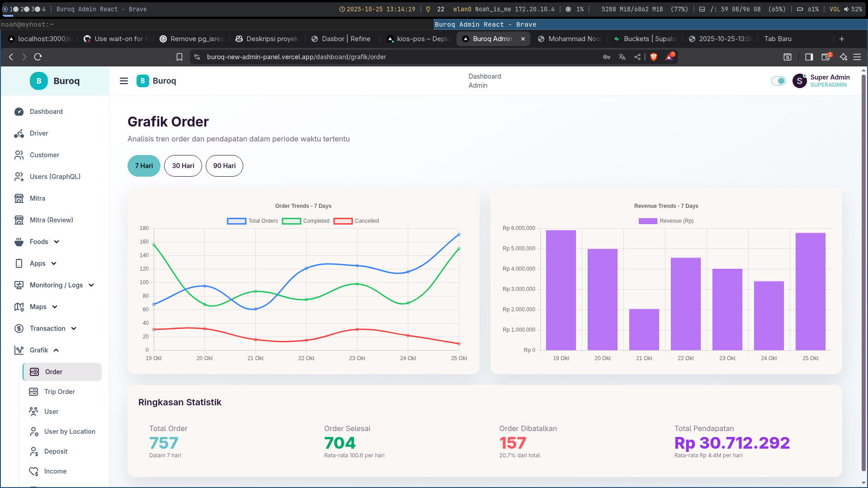Click Brave Shields lion icon
The image size is (868, 488).
click(x=653, y=57)
